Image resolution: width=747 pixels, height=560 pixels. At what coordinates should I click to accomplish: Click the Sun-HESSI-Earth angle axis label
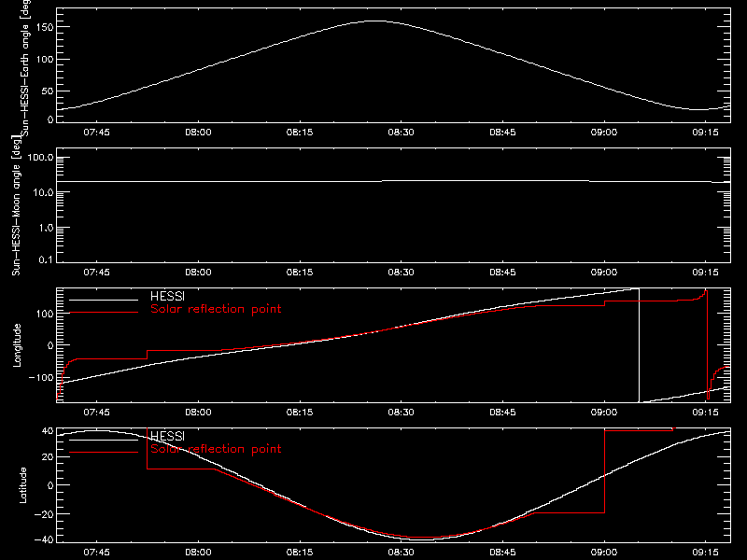pos(25,66)
